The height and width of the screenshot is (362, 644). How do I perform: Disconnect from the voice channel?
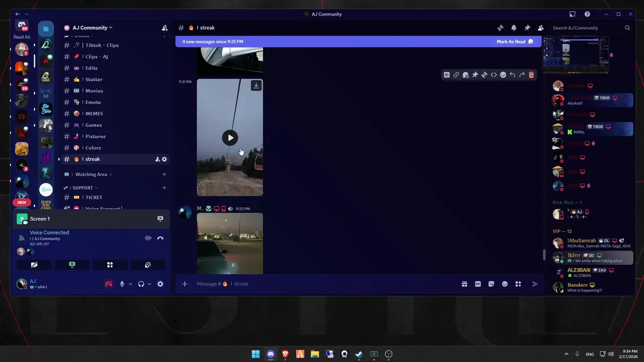[160, 238]
